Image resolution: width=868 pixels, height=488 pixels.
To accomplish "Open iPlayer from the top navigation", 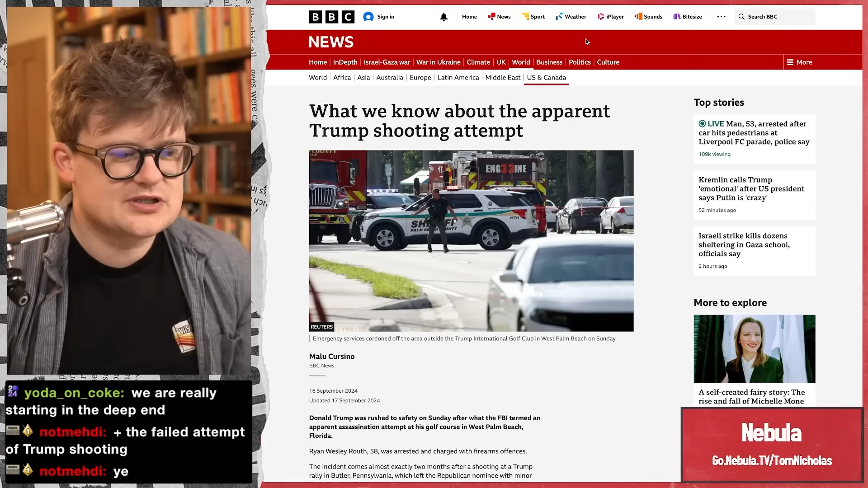I will [x=611, y=17].
